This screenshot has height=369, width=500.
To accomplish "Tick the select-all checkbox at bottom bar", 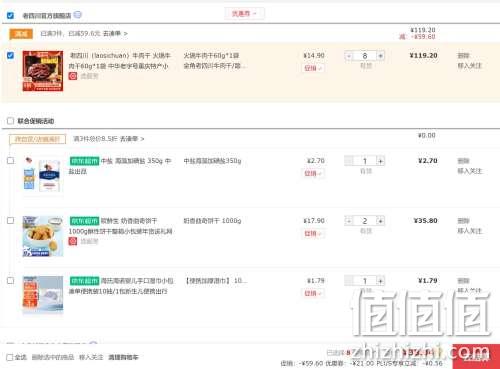I will (10, 357).
